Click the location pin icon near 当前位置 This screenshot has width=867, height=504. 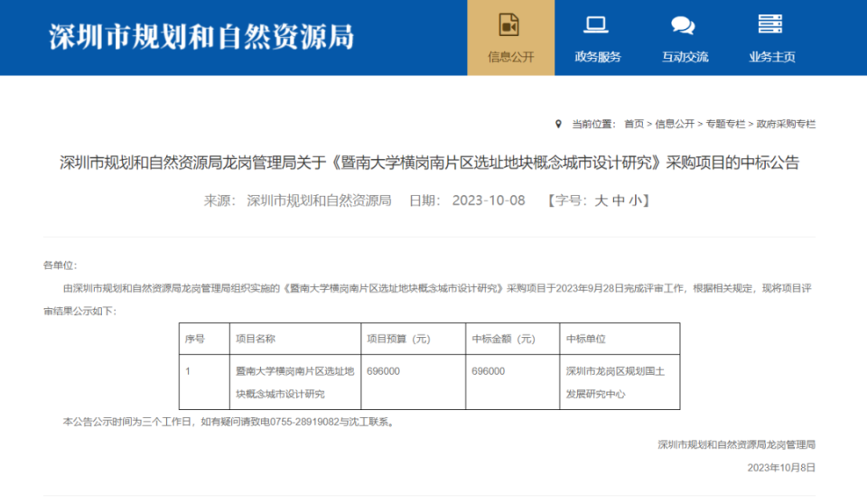(558, 124)
